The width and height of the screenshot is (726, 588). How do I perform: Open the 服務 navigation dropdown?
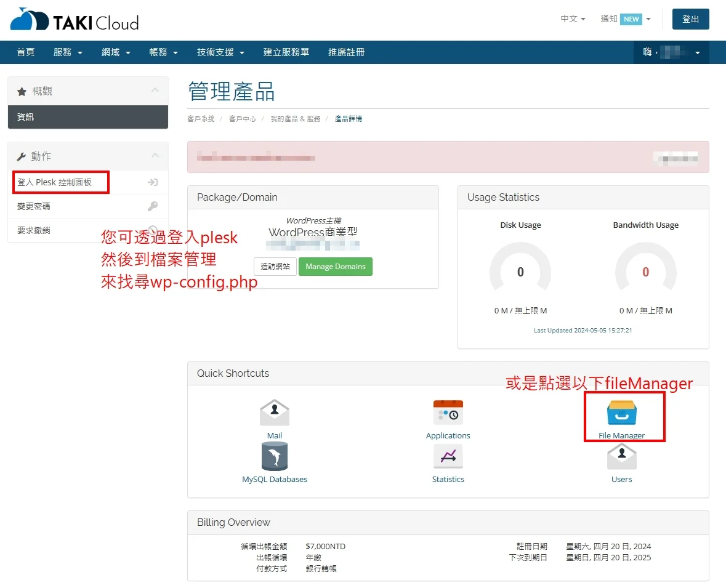tap(68, 52)
